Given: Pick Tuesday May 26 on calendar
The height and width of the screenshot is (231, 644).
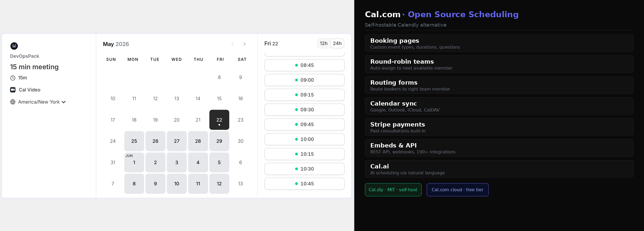Looking at the screenshot, I should coord(155,141).
